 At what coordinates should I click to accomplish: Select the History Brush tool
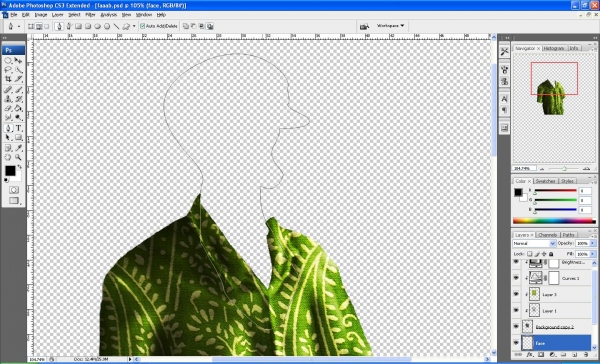coord(18,99)
